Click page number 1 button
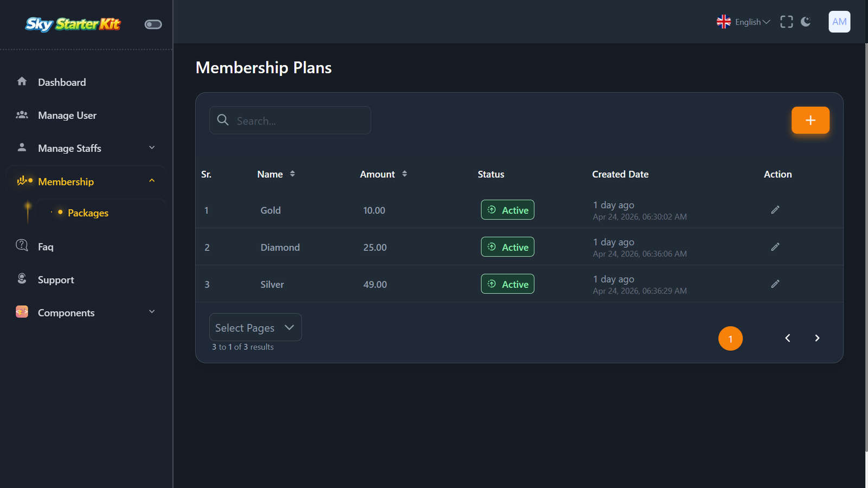 coord(730,339)
